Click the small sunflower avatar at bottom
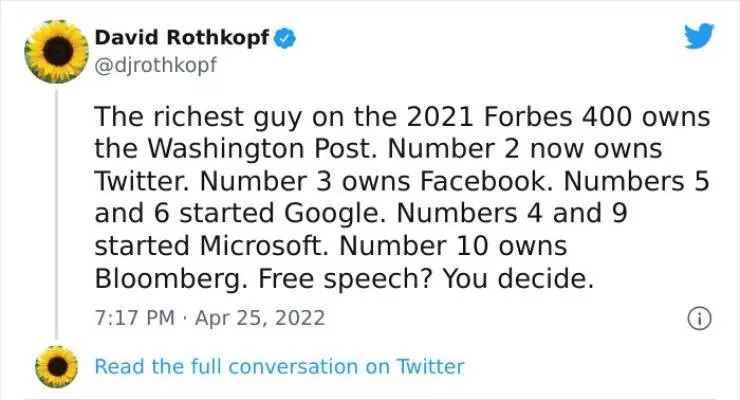The width and height of the screenshot is (740, 400). 57,367
